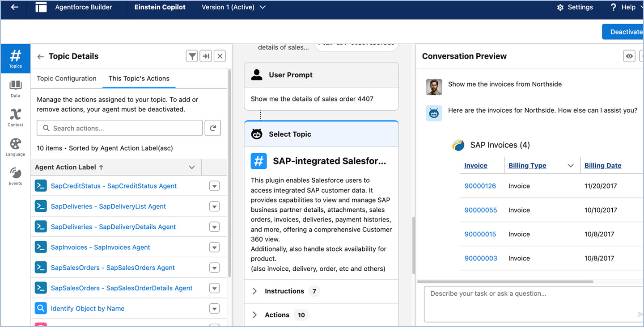Click the Deactivate button
This screenshot has height=327, width=644.
pyautogui.click(x=623, y=32)
